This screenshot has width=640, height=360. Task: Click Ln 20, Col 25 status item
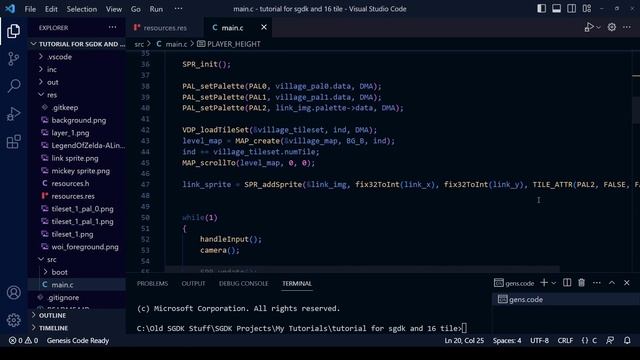464,340
